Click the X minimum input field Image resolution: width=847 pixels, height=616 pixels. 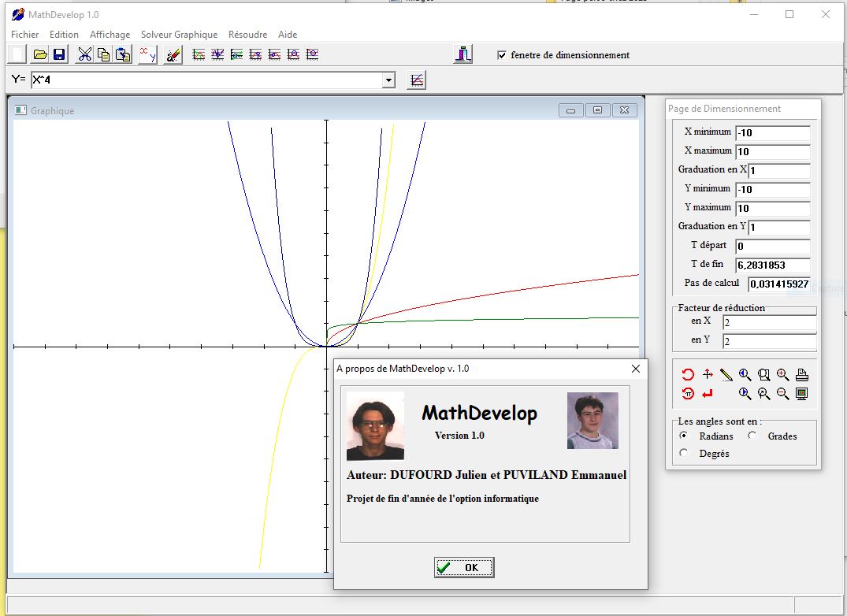pos(772,133)
